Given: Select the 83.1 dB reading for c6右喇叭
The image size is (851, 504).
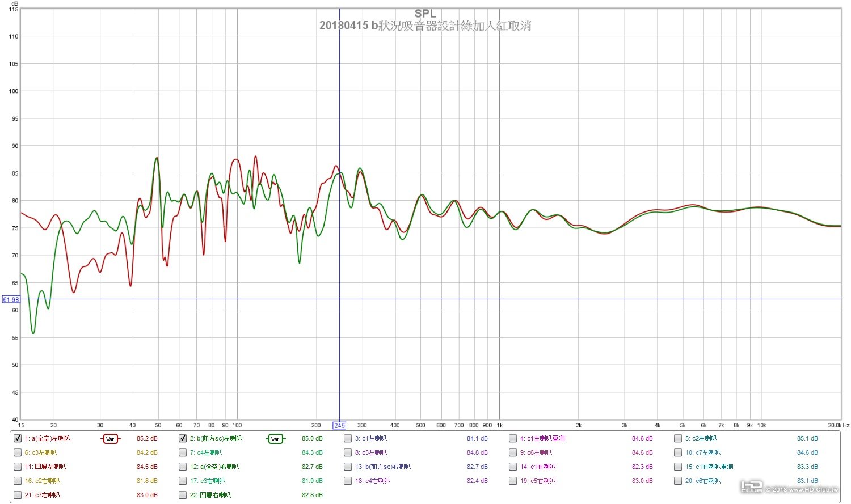Looking at the screenshot, I should click(x=807, y=481).
